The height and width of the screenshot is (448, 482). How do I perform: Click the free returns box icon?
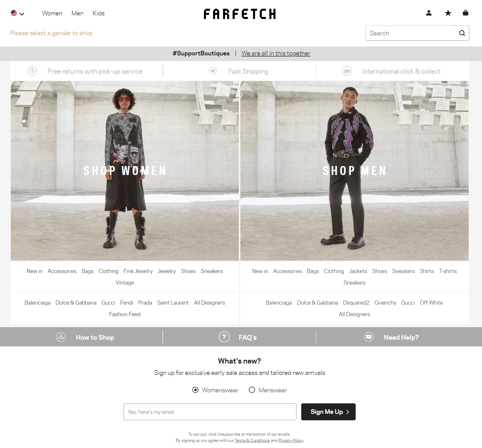(x=33, y=71)
